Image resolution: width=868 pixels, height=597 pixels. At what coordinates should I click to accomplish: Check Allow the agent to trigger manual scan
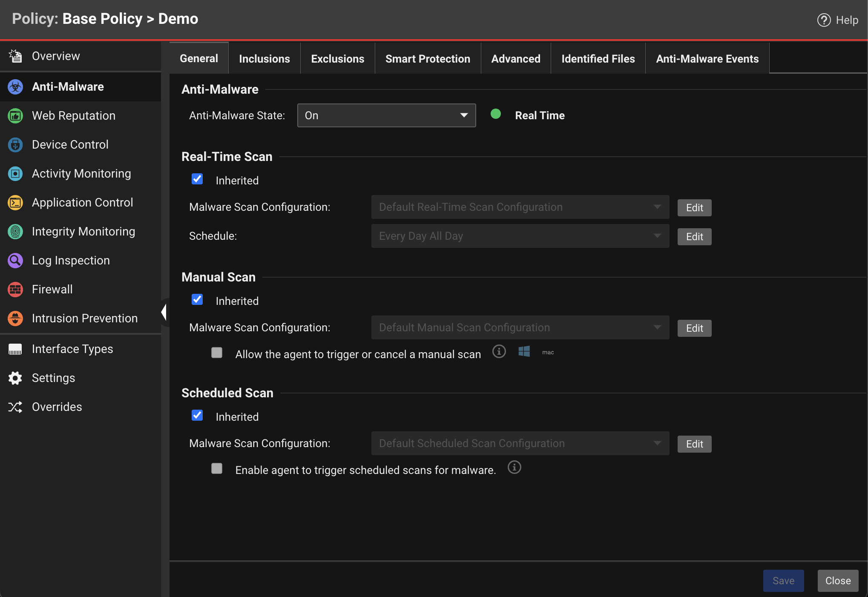tap(217, 353)
